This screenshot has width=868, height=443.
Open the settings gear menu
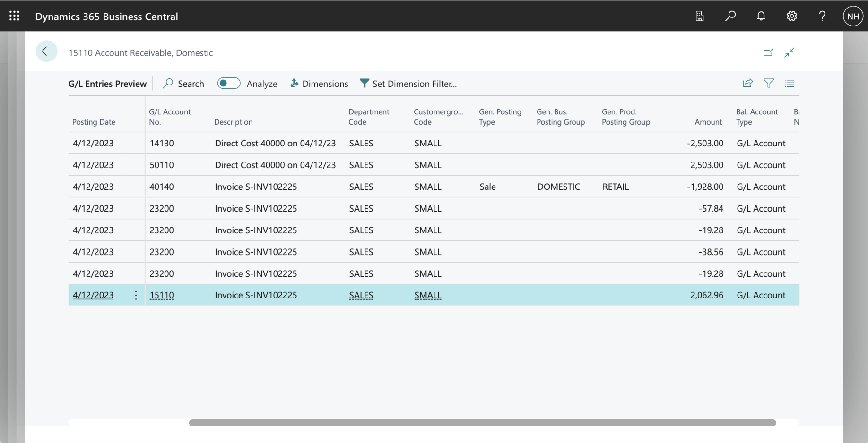point(791,16)
